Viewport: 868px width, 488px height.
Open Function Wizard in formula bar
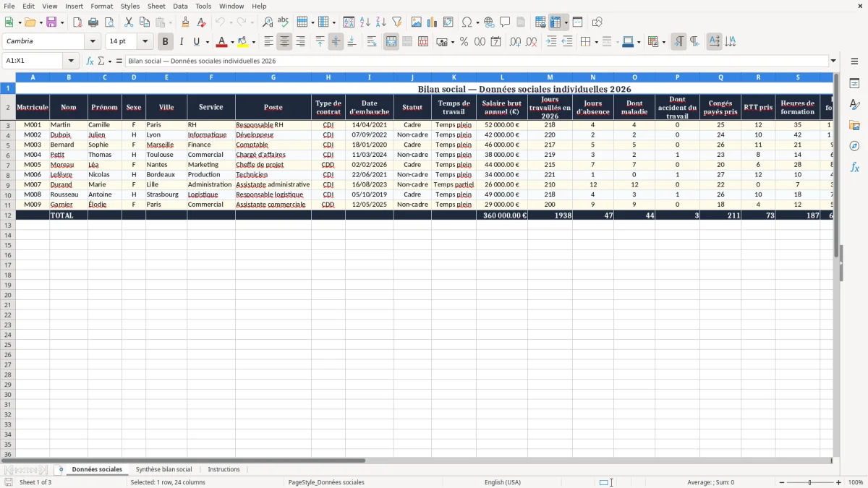click(90, 61)
